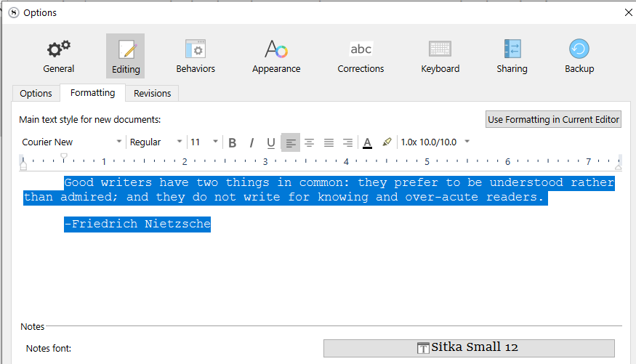Go to the Corrections section
Image resolution: width=636 pixels, height=364 pixels.
(361, 57)
